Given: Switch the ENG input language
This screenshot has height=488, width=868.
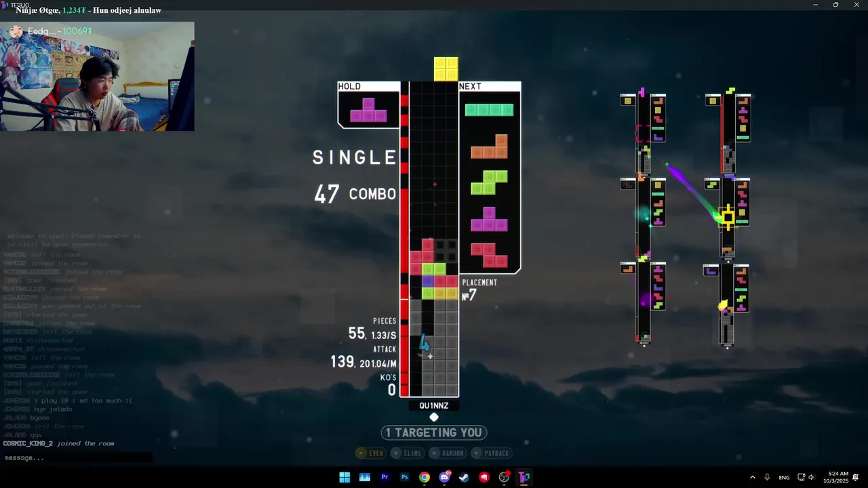Looking at the screenshot, I should [x=784, y=477].
